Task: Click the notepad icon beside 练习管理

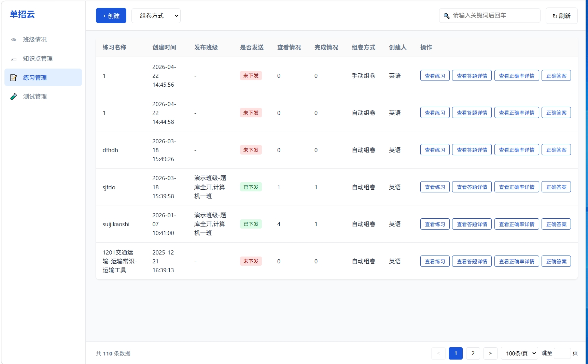Action: pos(14,78)
